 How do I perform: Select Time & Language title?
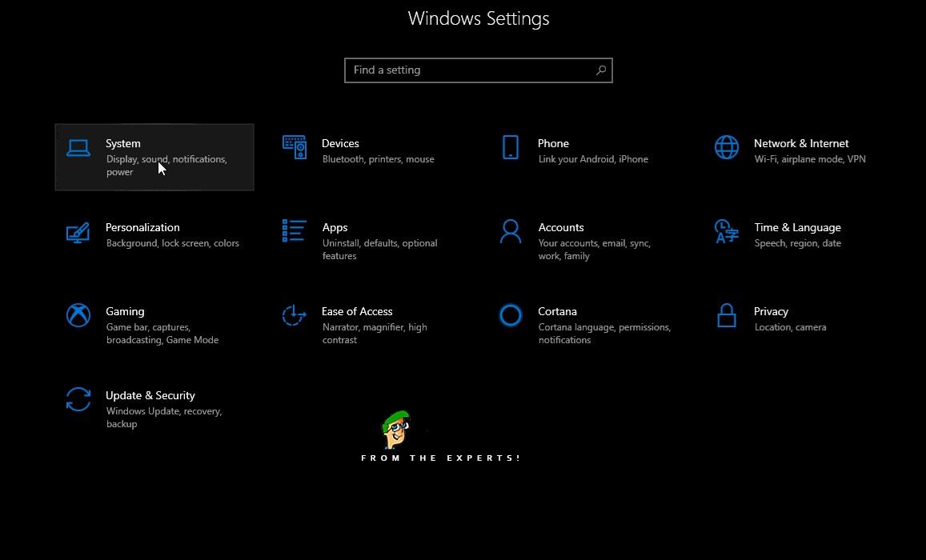[x=797, y=228]
